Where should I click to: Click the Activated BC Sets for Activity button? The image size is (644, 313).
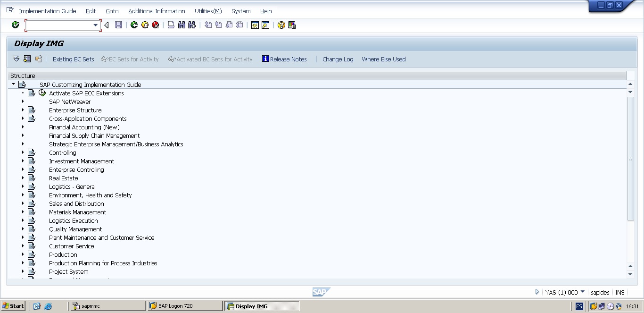point(210,59)
